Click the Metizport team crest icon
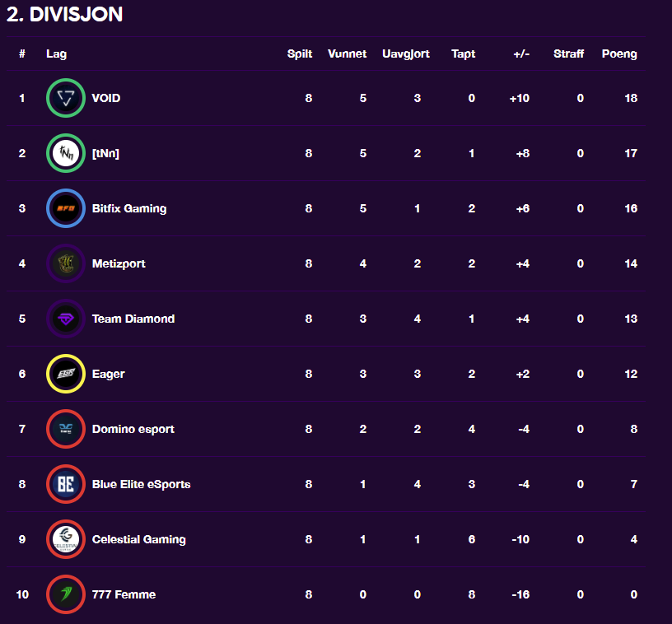The height and width of the screenshot is (624, 672). point(66,263)
